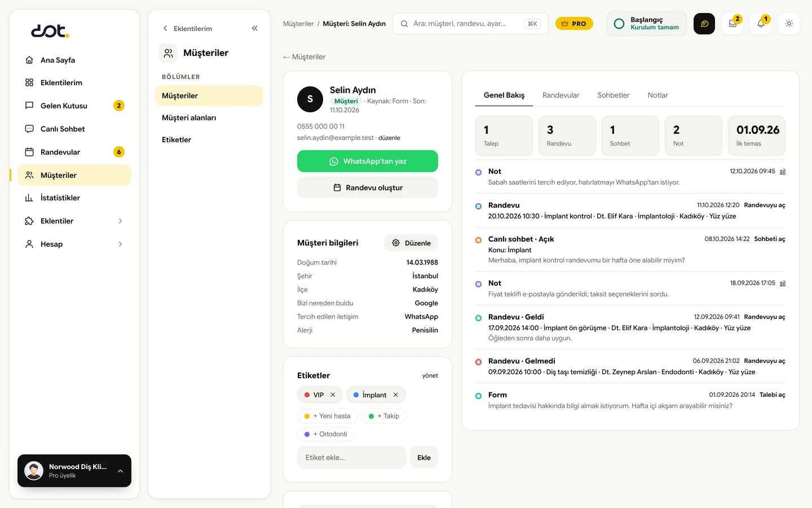Add the suggested Ortodonti tag

click(326, 435)
